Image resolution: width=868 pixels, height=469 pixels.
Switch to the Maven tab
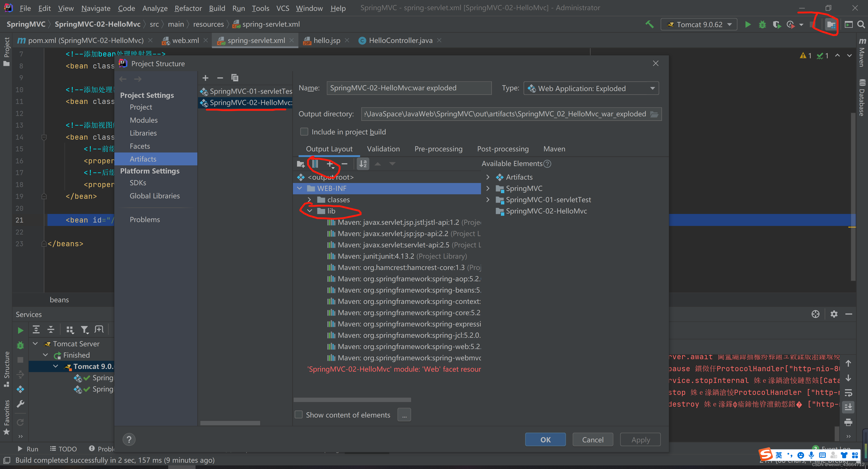[x=553, y=148]
